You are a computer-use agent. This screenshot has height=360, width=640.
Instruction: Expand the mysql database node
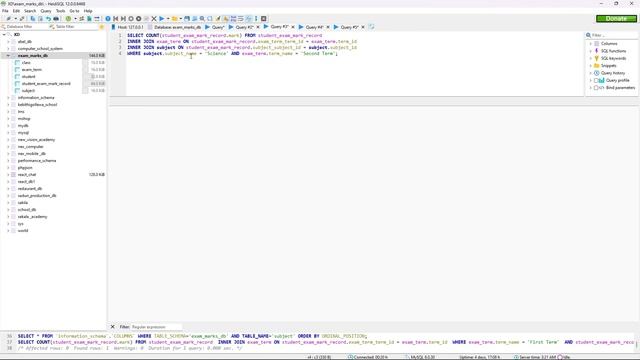point(8,133)
